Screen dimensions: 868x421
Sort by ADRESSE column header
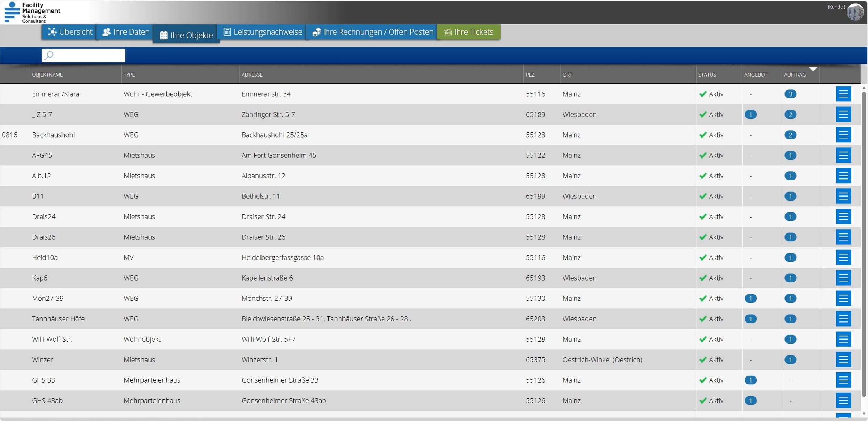point(252,75)
